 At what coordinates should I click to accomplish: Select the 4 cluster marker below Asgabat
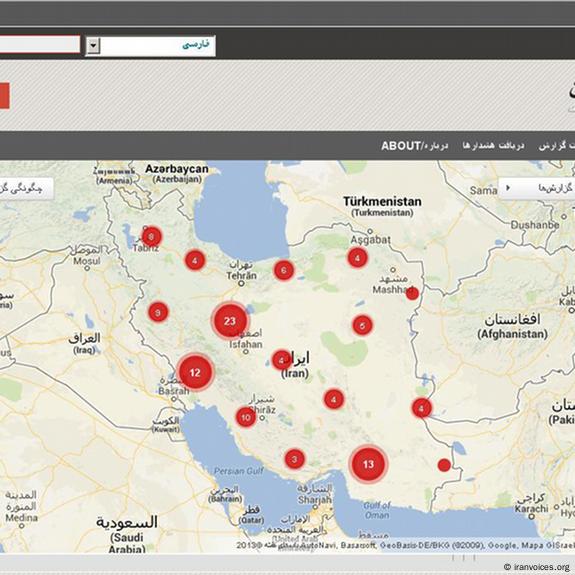[358, 258]
